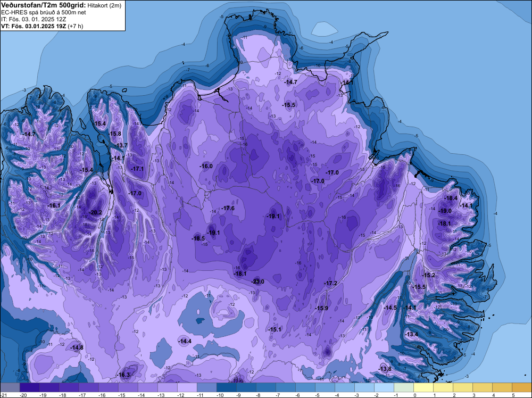Select the -14.5 temperature label
532x398 pixels.
pyautogui.click(x=390, y=308)
